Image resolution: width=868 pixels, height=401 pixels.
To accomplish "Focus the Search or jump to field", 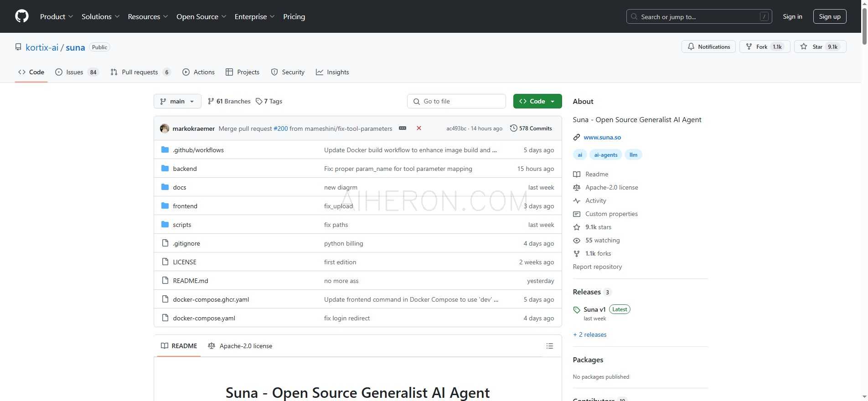I will 699,16.
